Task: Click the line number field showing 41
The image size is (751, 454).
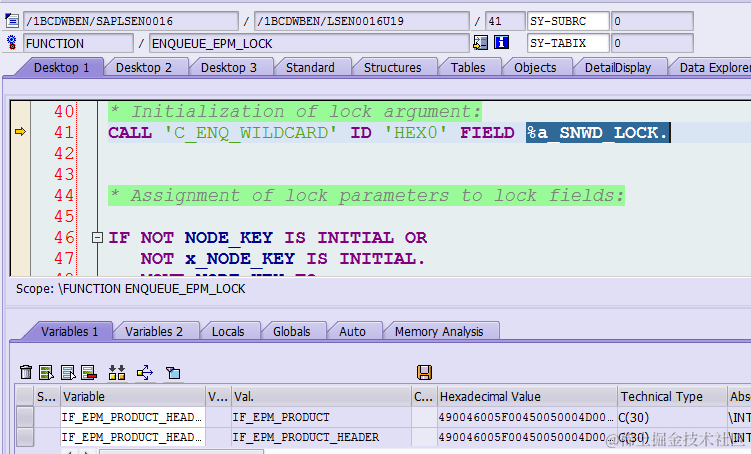Action: click(505, 21)
